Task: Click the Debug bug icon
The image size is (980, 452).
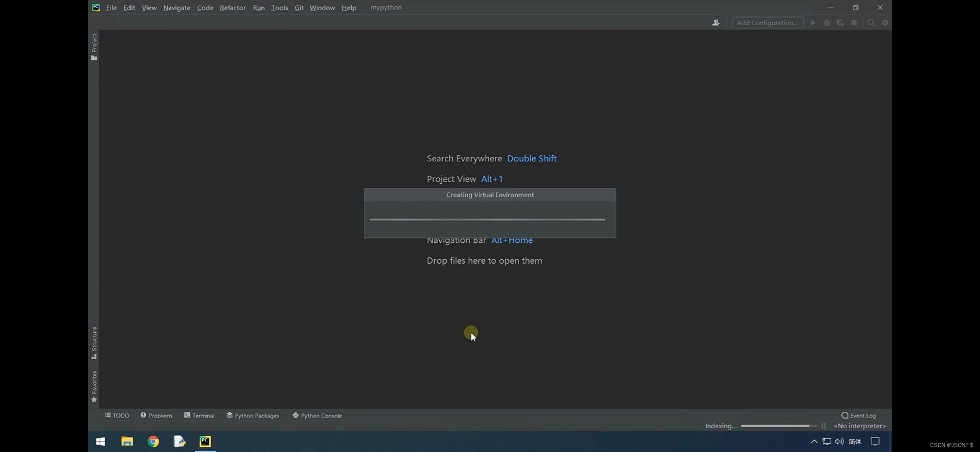Action: [827, 23]
